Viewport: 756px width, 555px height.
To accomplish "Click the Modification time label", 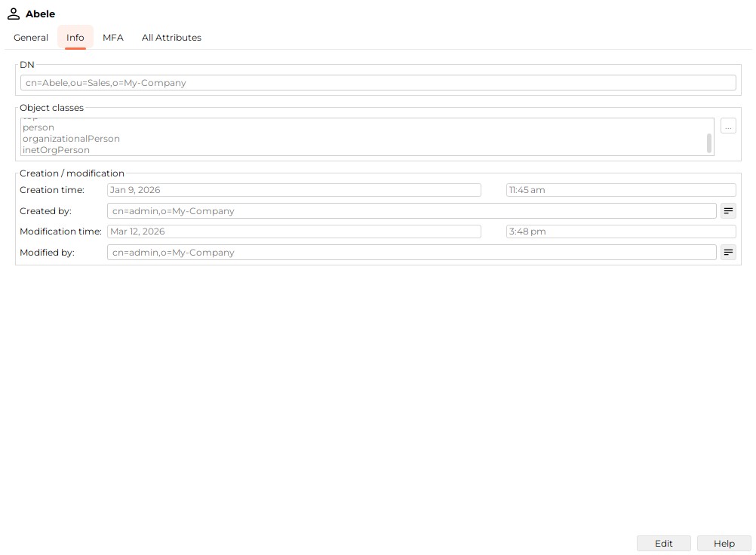I will coord(61,232).
